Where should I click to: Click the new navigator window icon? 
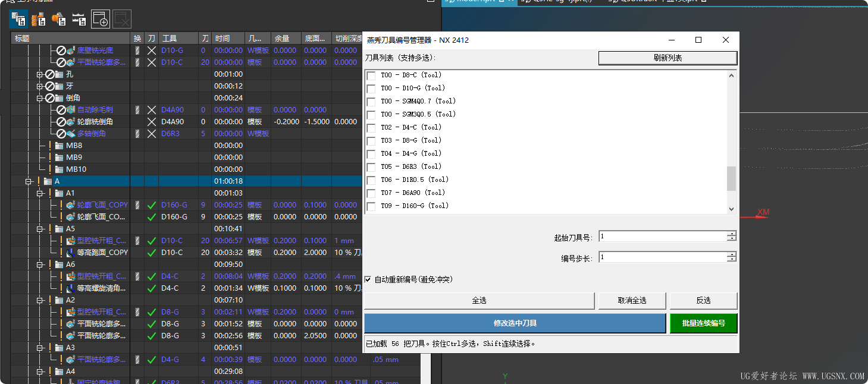point(100,18)
